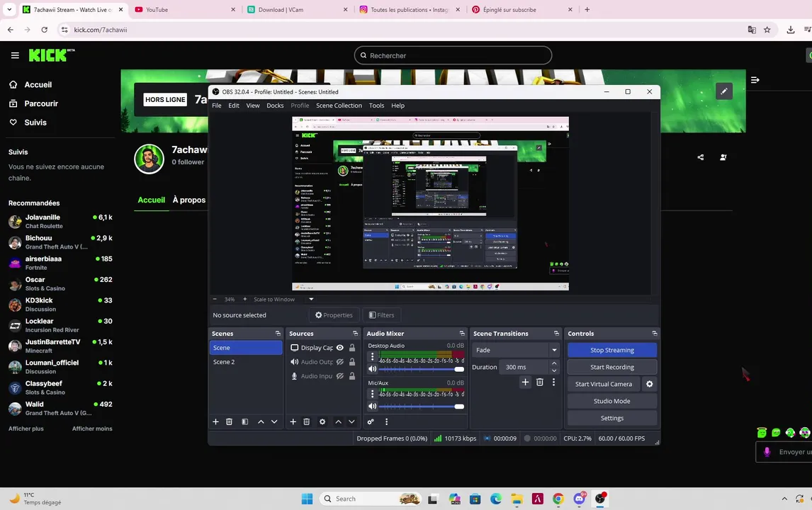Increase transition duration with up arrow
This screenshot has height=510, width=812.
554,363
